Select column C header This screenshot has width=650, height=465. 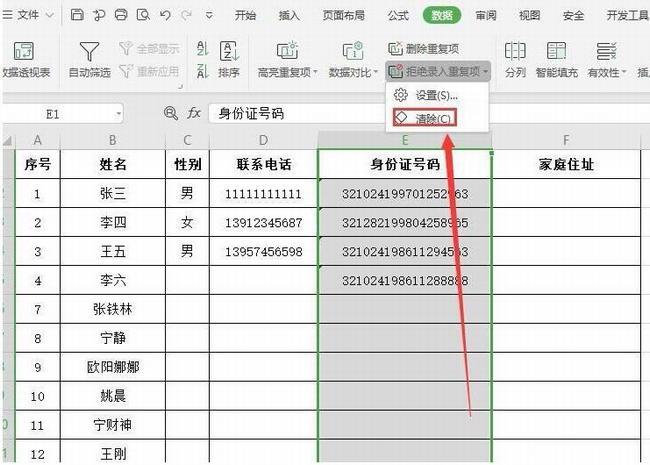(187, 140)
